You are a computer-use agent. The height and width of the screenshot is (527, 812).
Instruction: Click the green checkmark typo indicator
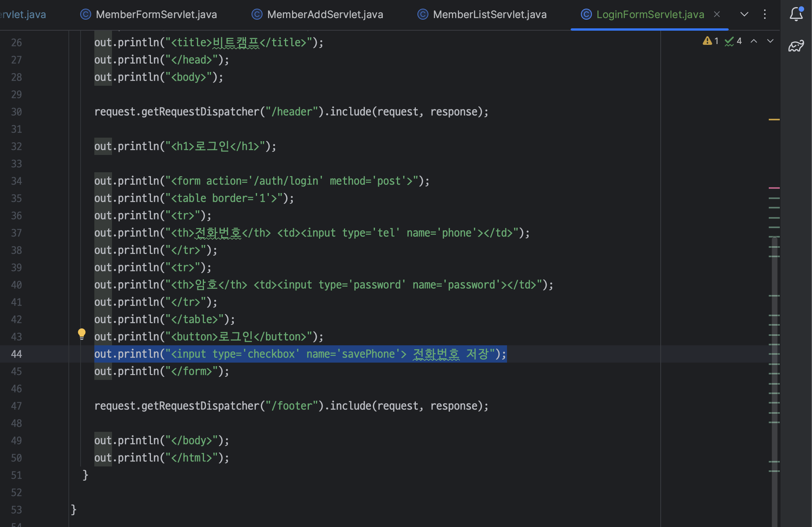(729, 41)
